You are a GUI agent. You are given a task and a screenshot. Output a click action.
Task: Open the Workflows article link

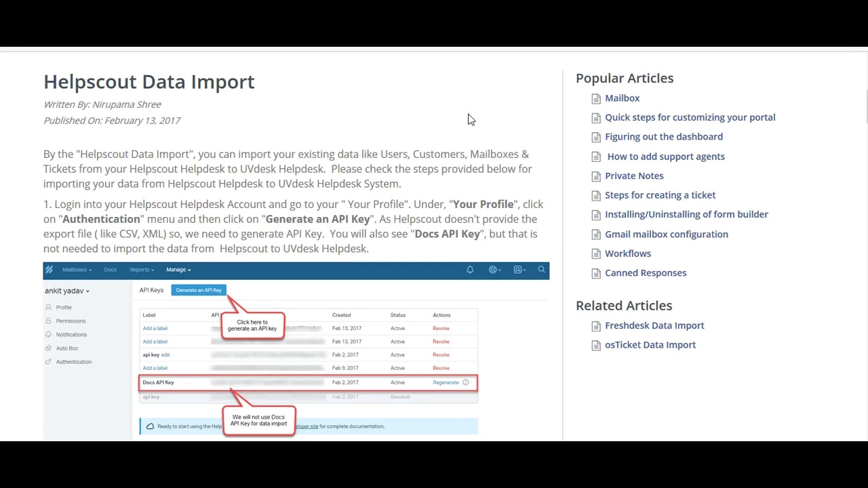point(627,253)
